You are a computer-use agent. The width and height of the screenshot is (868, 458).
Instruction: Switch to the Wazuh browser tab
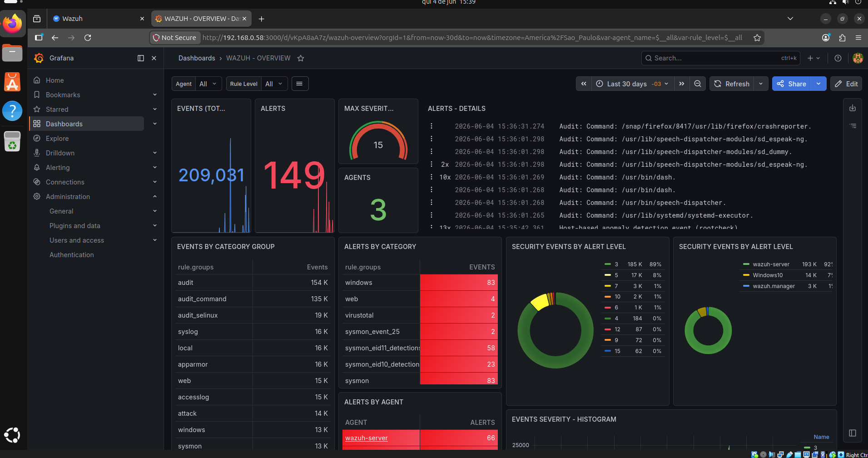[x=98, y=19]
